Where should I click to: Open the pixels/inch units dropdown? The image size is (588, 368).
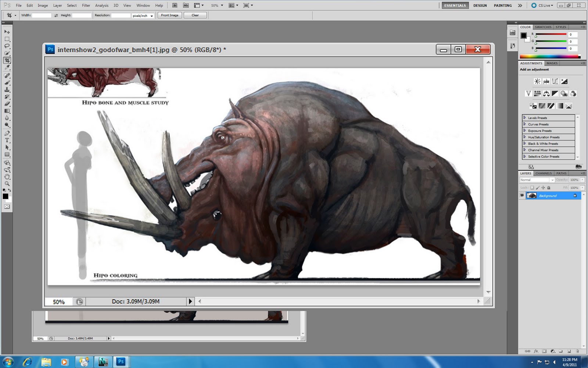coord(143,15)
